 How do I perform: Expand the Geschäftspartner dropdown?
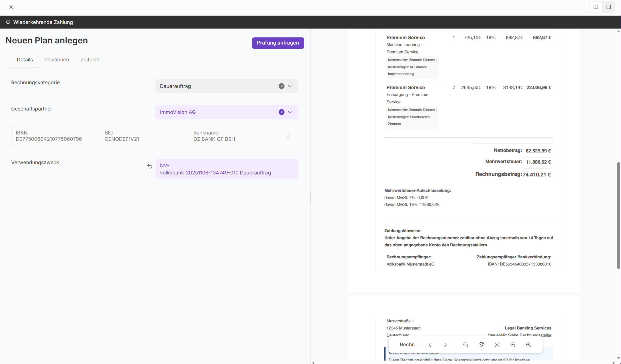coord(290,112)
